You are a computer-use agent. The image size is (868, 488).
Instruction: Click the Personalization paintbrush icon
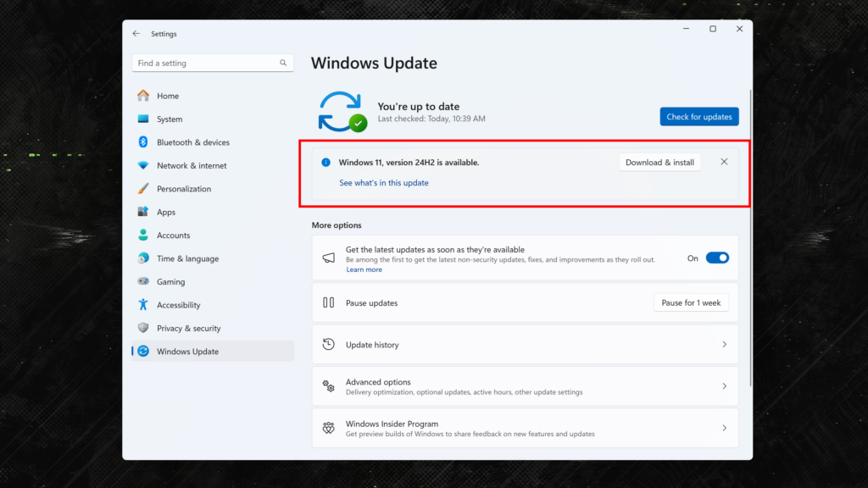(x=143, y=189)
